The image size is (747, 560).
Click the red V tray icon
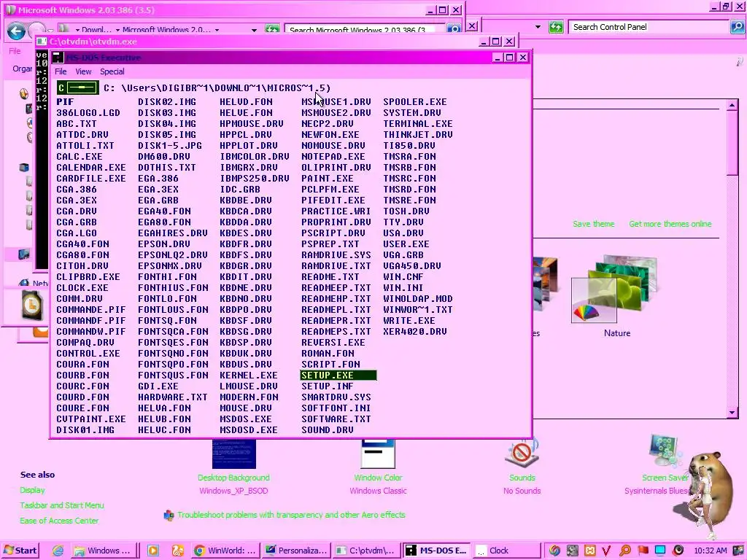[606, 551]
